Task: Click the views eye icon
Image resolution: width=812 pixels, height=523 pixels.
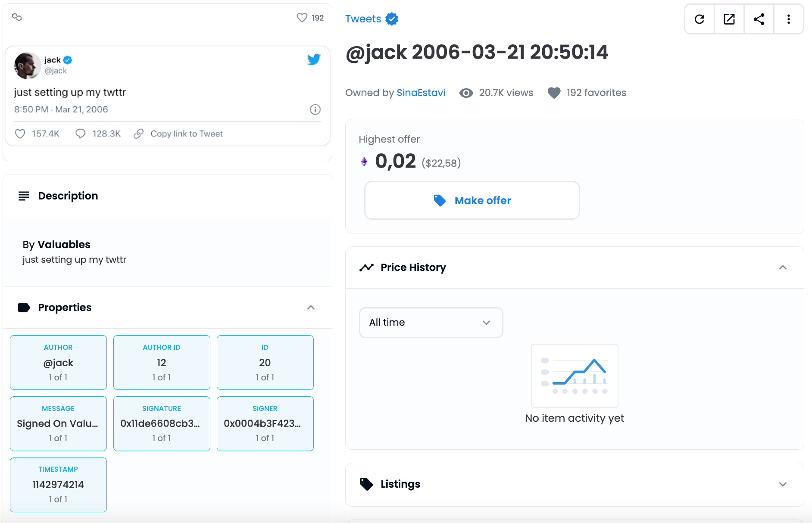Action: [x=466, y=93]
